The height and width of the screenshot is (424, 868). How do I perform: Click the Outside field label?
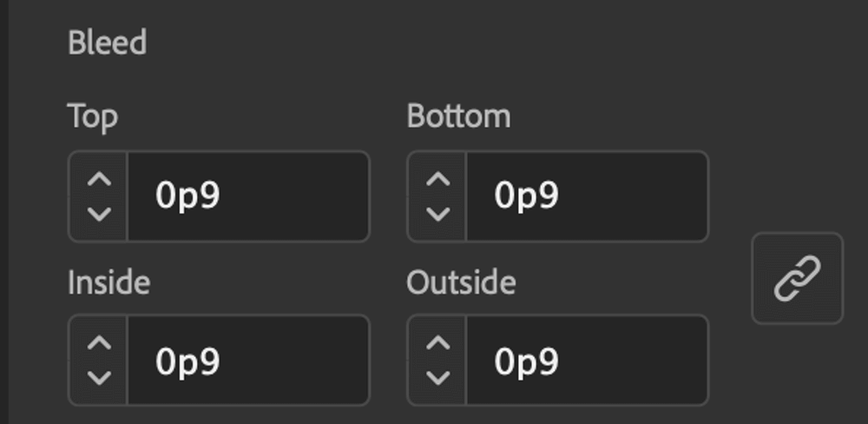coord(461,282)
